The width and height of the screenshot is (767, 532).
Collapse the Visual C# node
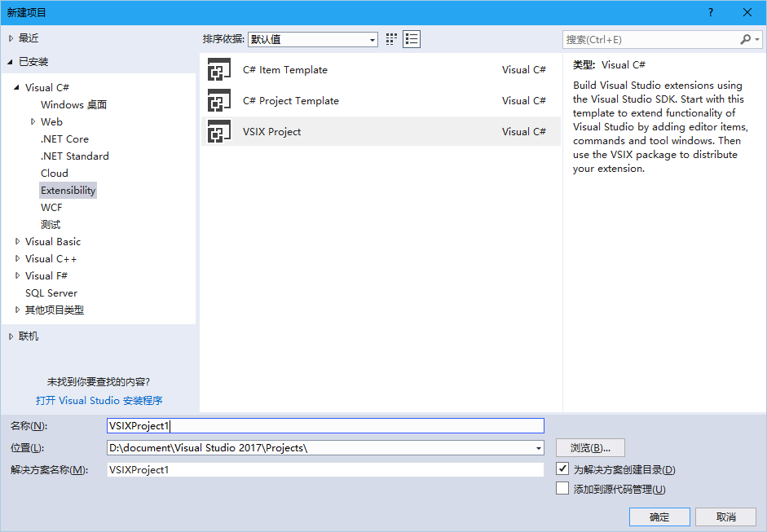[x=16, y=87]
